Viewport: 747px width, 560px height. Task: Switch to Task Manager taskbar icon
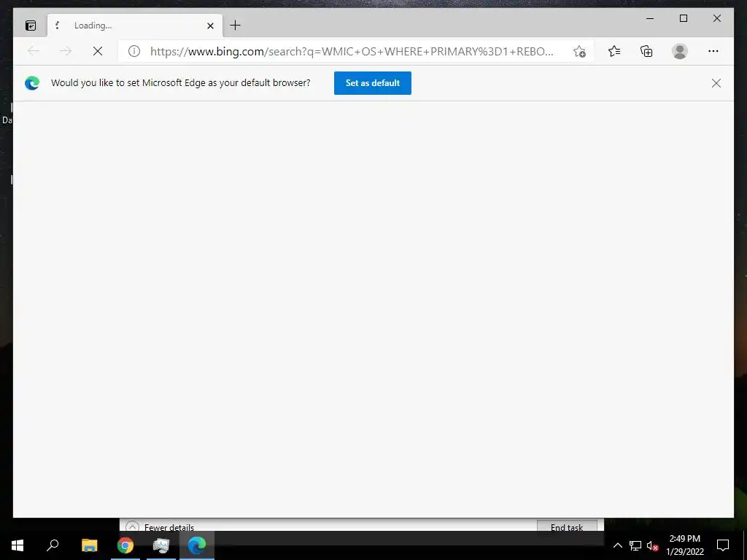[161, 545]
